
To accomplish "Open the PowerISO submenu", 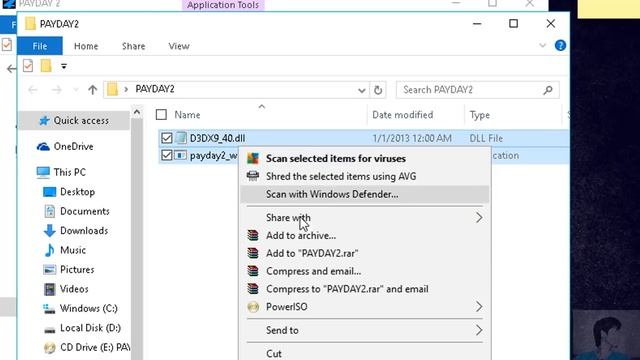I will tap(365, 307).
